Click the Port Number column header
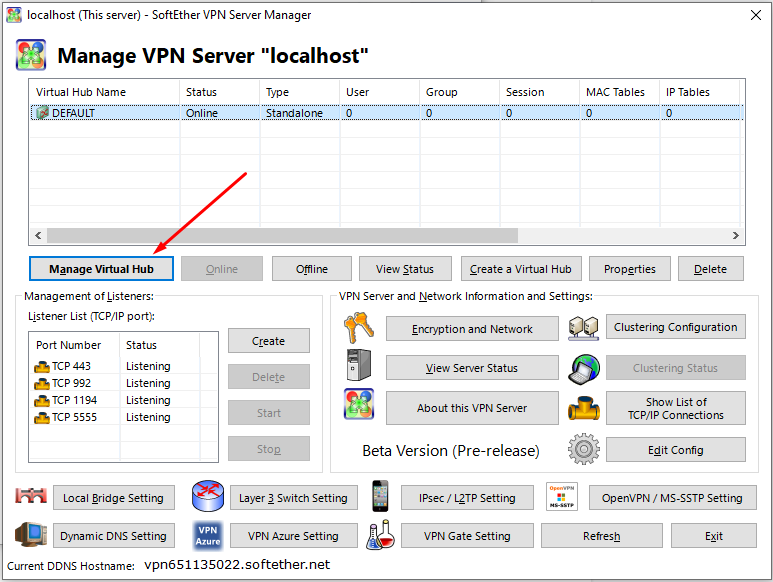This screenshot has height=582, width=773. pos(74,345)
